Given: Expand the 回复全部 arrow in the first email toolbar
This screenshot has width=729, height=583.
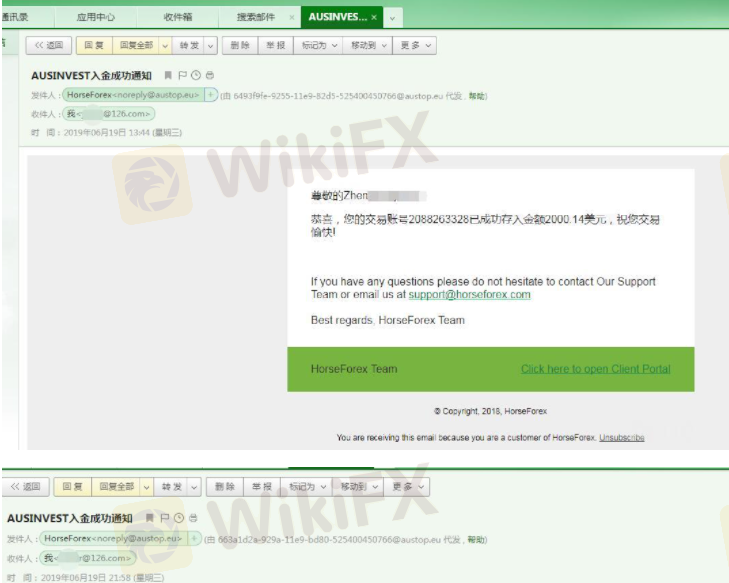Looking at the screenshot, I should coord(164,45).
